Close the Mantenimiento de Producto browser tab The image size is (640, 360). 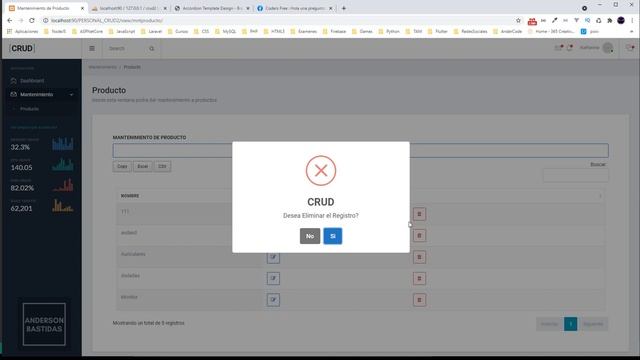click(x=82, y=8)
